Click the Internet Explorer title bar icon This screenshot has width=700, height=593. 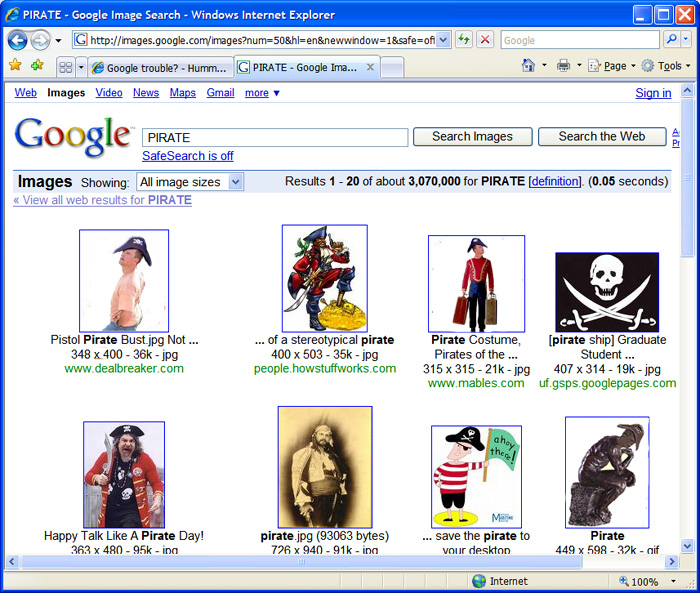[x=12, y=15]
